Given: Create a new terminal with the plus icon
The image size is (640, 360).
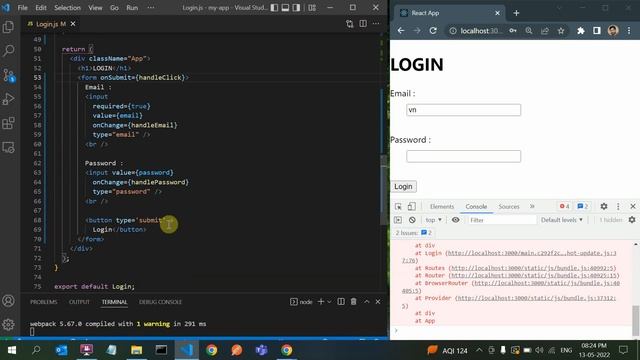Looking at the screenshot, I should coord(321,302).
